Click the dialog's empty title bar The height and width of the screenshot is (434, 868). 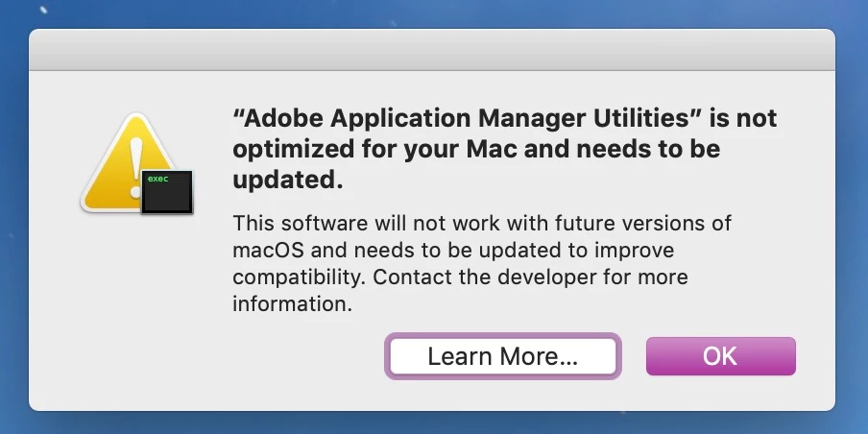(432, 49)
